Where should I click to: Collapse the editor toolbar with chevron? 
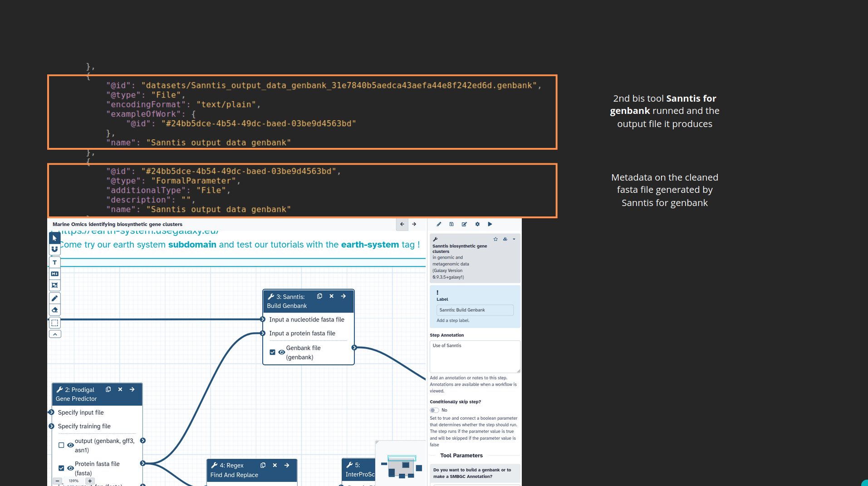pyautogui.click(x=55, y=334)
